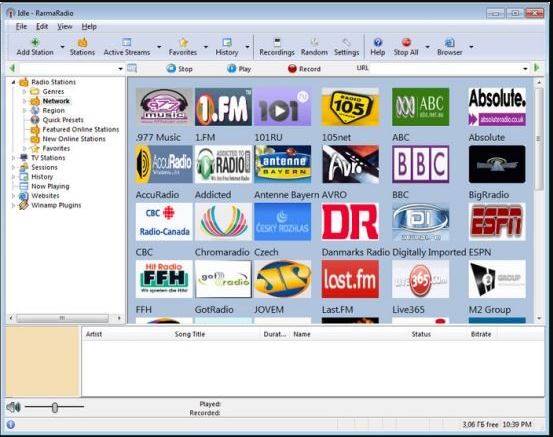Open the Live365 station thumbnail
553x437 pixels.
[420, 279]
